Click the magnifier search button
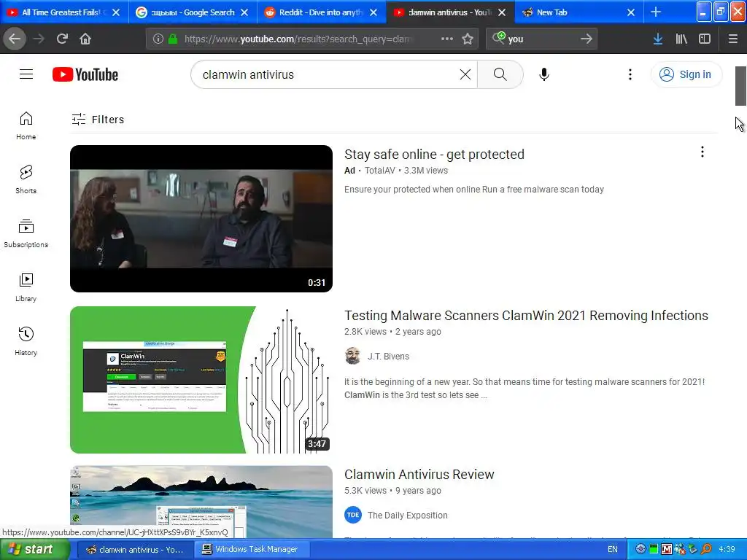 click(x=500, y=74)
